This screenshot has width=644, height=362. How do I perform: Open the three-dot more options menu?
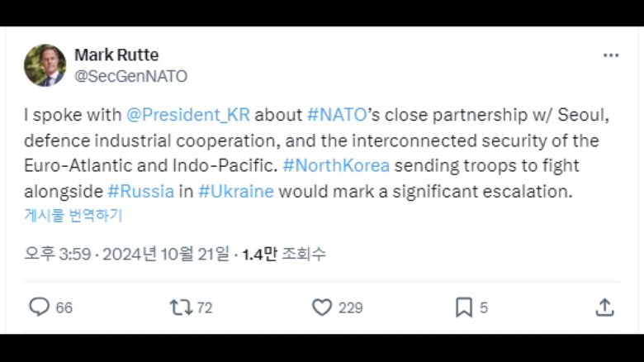coord(610,56)
